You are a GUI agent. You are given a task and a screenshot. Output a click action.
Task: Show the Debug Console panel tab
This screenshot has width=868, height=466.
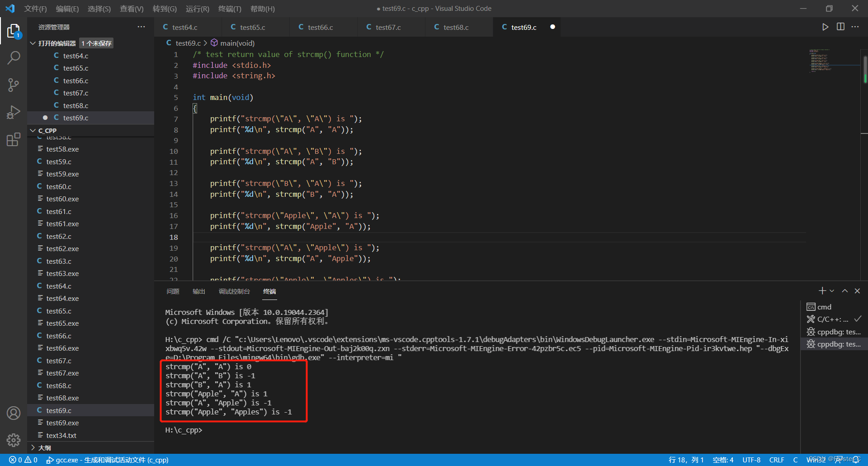234,291
